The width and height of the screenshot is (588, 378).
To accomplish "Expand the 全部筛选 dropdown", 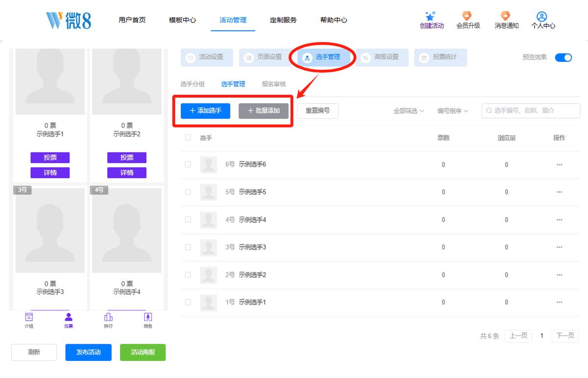I will click(x=409, y=111).
